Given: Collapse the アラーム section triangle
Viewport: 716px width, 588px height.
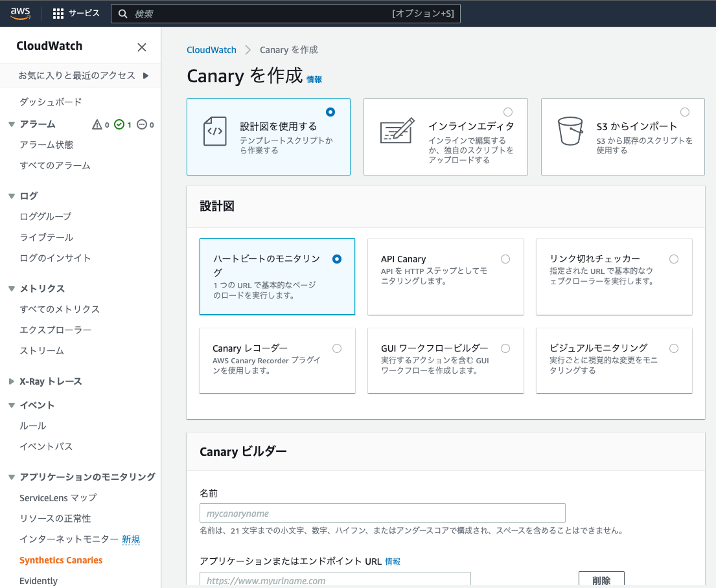Looking at the screenshot, I should click(x=12, y=124).
